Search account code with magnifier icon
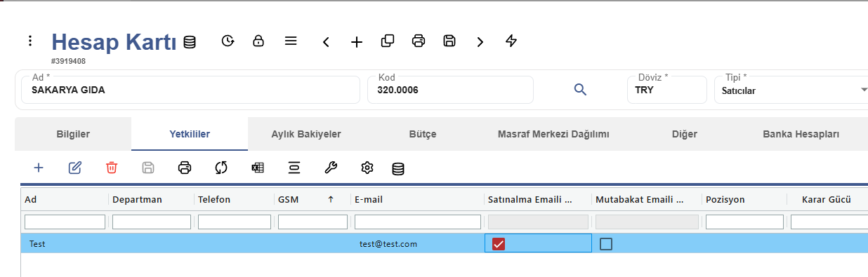 pos(580,90)
